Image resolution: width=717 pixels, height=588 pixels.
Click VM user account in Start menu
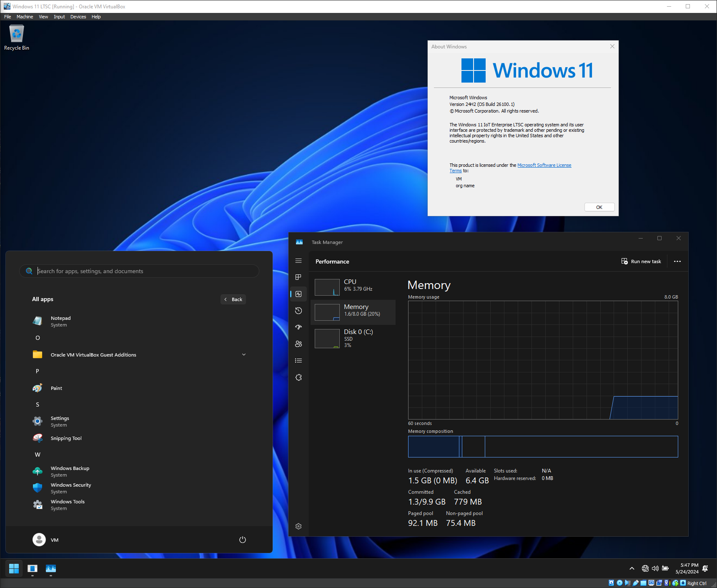(46, 540)
